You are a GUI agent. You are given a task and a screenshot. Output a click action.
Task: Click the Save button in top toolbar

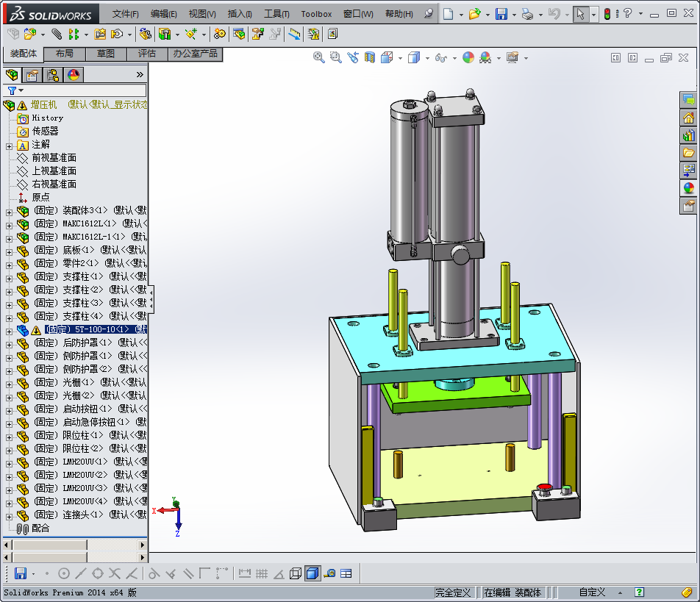click(501, 14)
